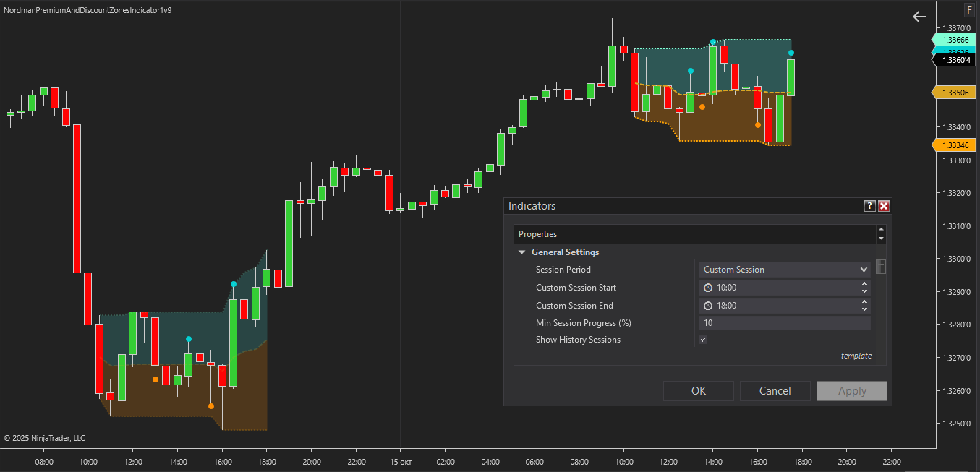Image resolution: width=980 pixels, height=472 pixels.
Task: Increase Custom Session Start time with up arrow
Action: 864,284
